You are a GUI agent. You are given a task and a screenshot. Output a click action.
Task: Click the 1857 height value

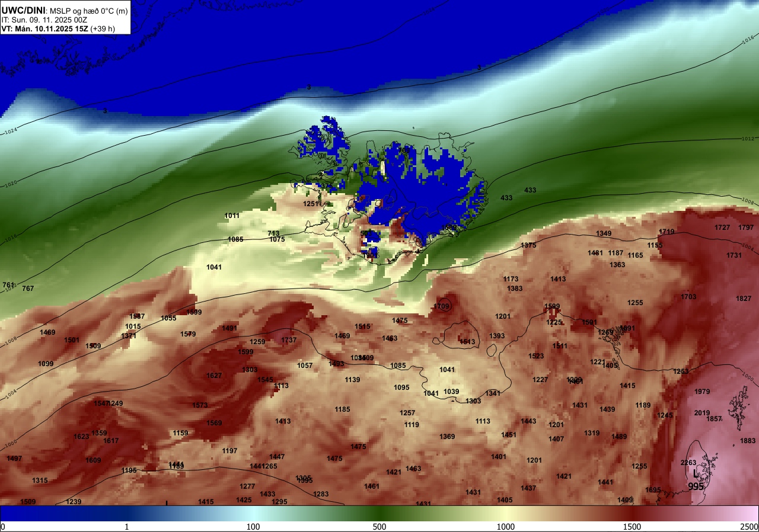714,419
